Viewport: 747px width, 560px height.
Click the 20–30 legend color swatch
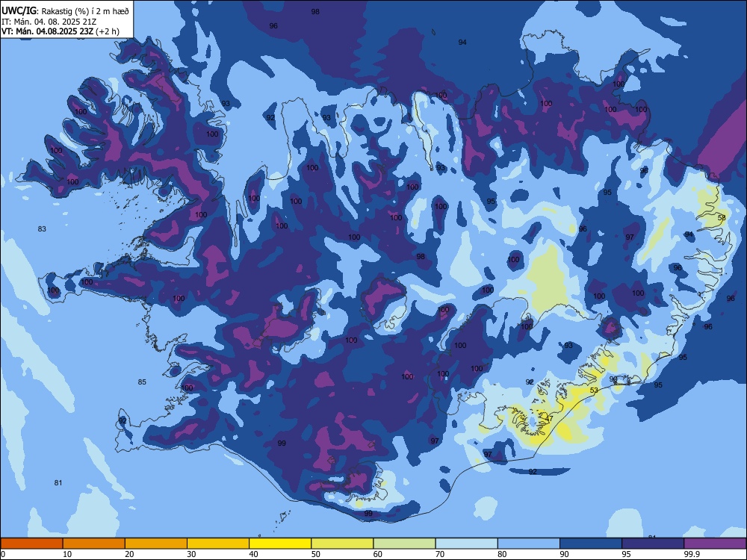pyautogui.click(x=156, y=544)
